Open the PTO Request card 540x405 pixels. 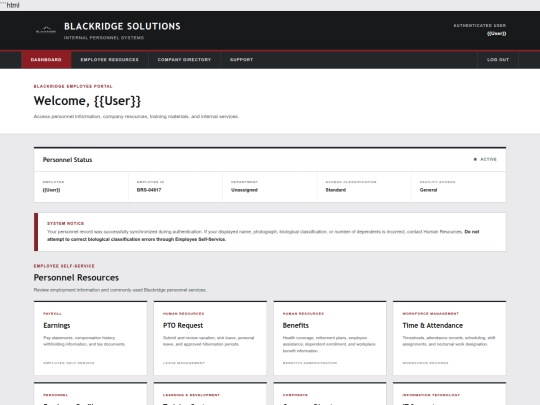pos(210,338)
